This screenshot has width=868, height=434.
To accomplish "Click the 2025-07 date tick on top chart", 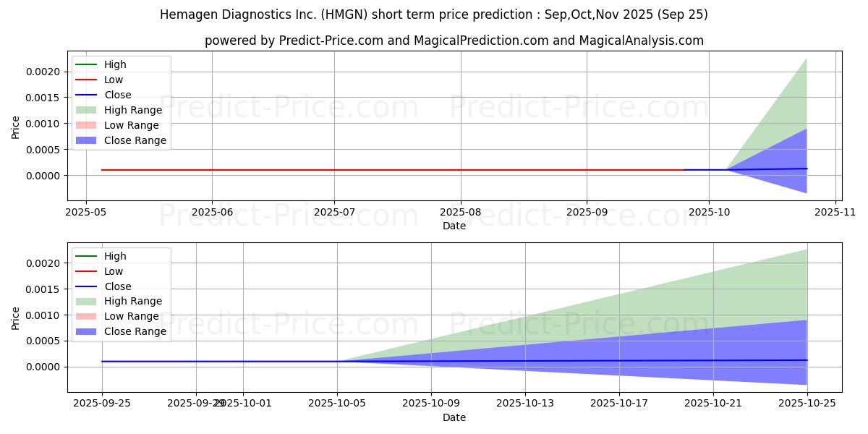I will pos(334,213).
